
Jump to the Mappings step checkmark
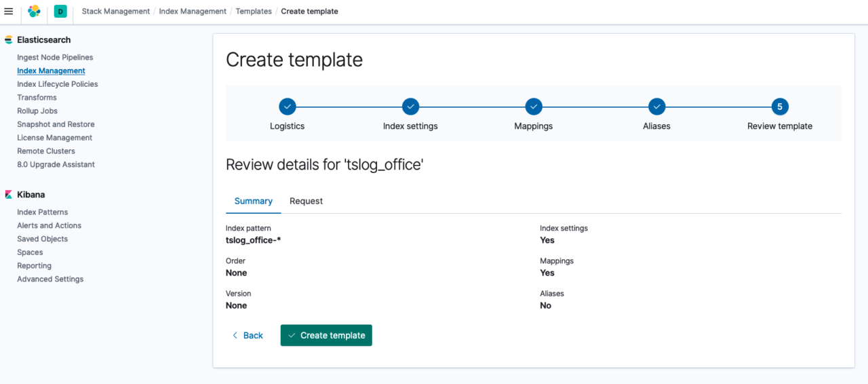point(534,107)
